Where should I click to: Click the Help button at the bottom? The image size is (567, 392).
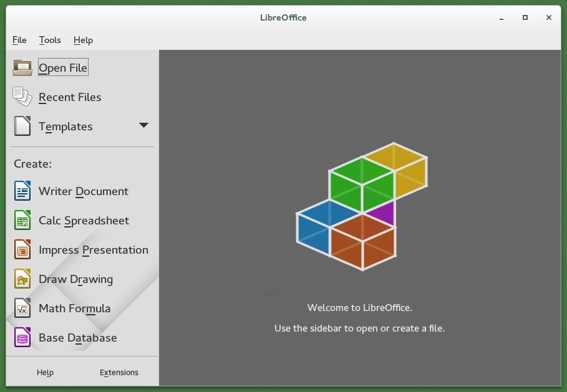click(x=45, y=372)
